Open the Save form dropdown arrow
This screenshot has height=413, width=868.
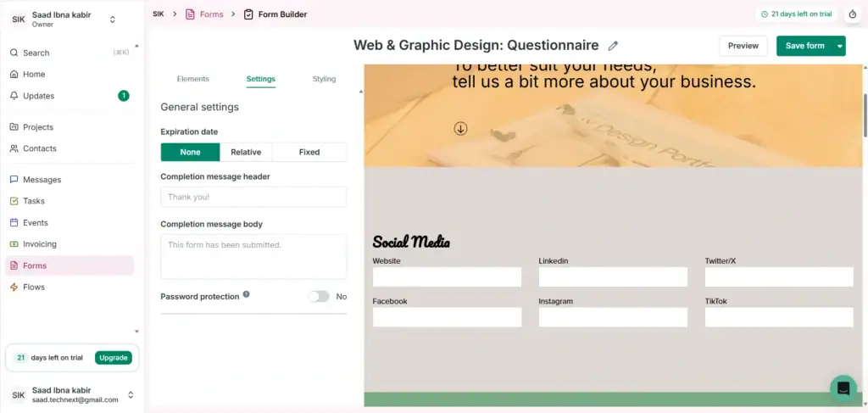point(840,46)
